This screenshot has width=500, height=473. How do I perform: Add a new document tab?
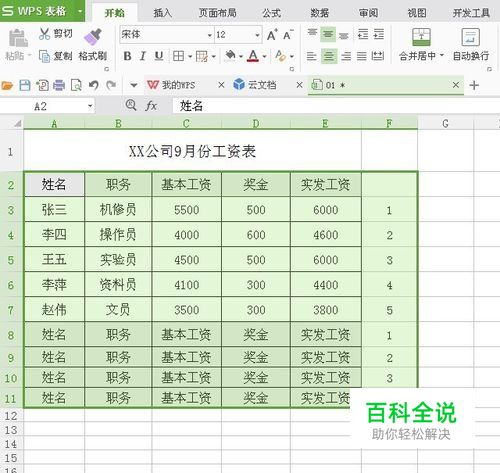474,85
